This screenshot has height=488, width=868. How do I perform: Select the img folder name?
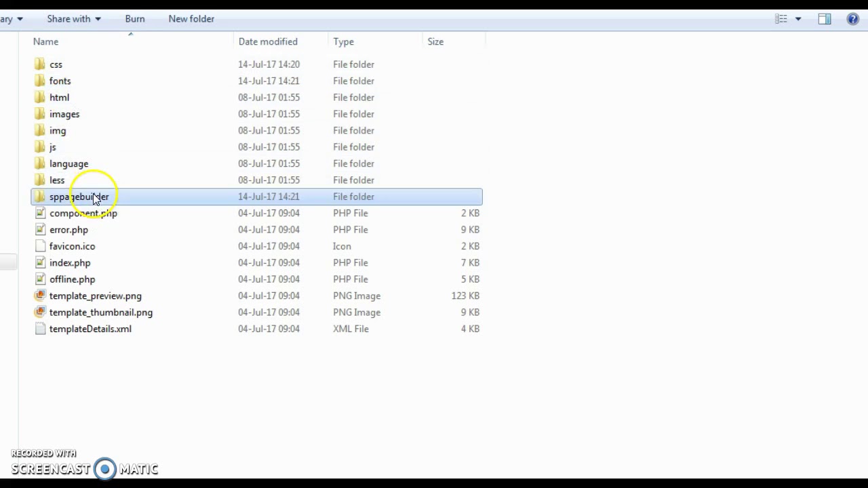[58, 130]
